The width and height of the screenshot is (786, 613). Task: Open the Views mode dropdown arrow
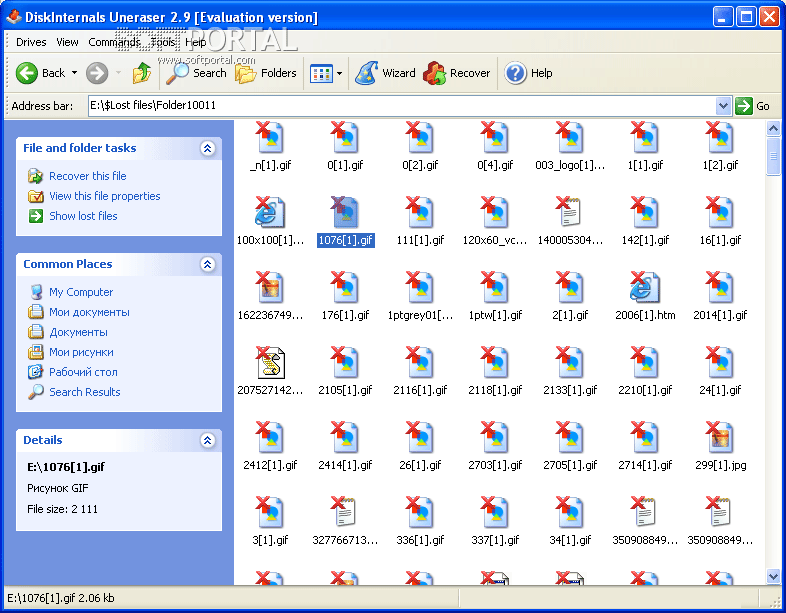339,74
